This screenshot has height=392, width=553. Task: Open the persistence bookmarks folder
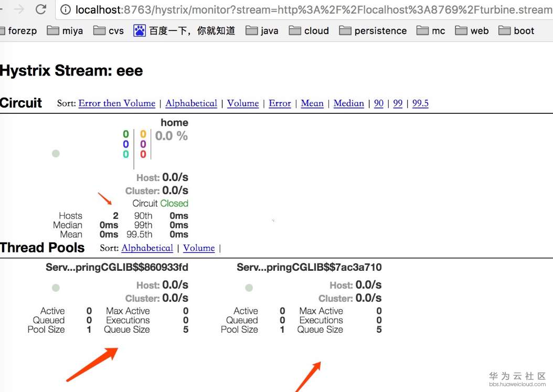tap(373, 30)
